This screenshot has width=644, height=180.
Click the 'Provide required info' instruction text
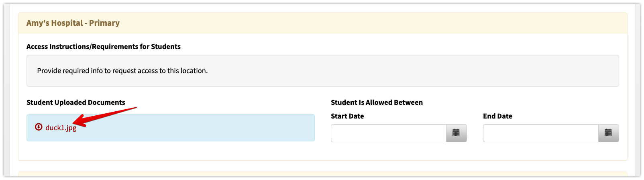click(122, 71)
